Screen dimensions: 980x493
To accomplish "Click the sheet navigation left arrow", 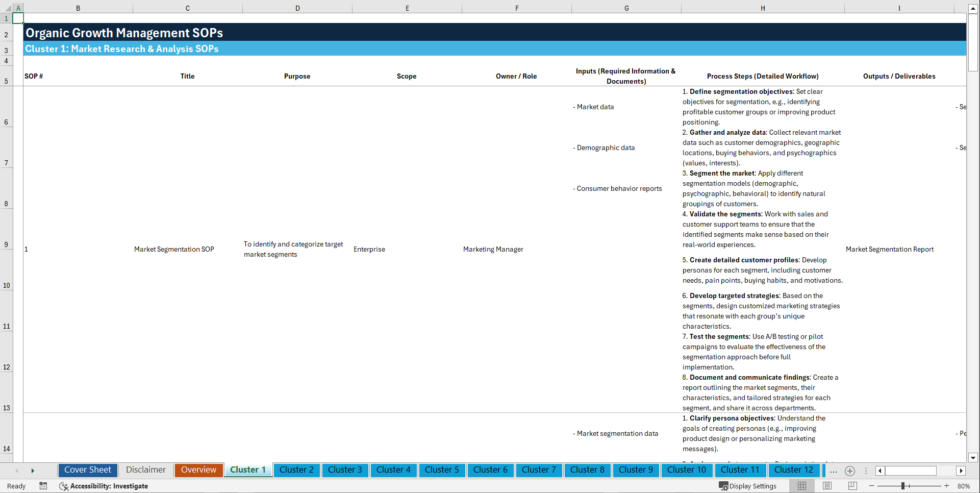I will click(x=17, y=471).
